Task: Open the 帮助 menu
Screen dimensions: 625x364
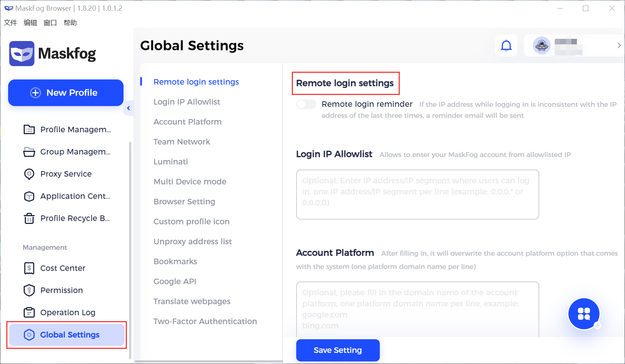Action: 71,23
